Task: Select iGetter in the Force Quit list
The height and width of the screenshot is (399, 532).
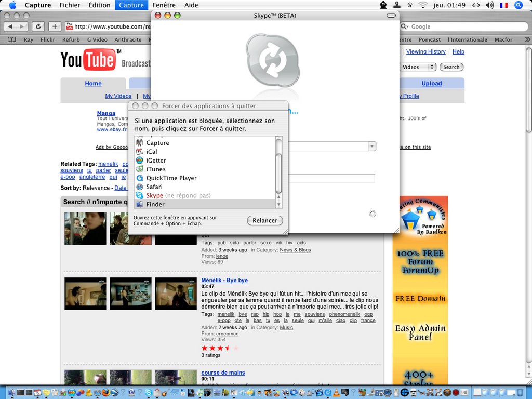Action: (205, 160)
